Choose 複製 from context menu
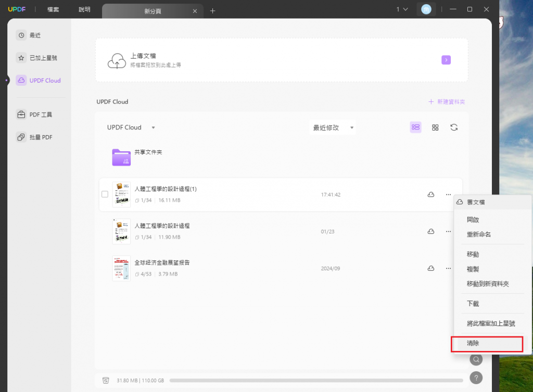Screen dimensions: 533x392 pos(473,269)
